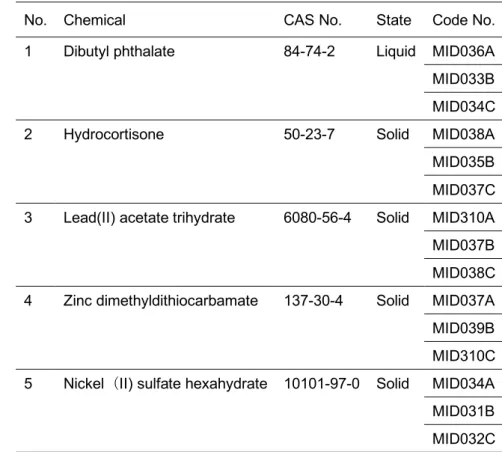Select Zinc dimethyldithiocarbamate text

[161, 301]
